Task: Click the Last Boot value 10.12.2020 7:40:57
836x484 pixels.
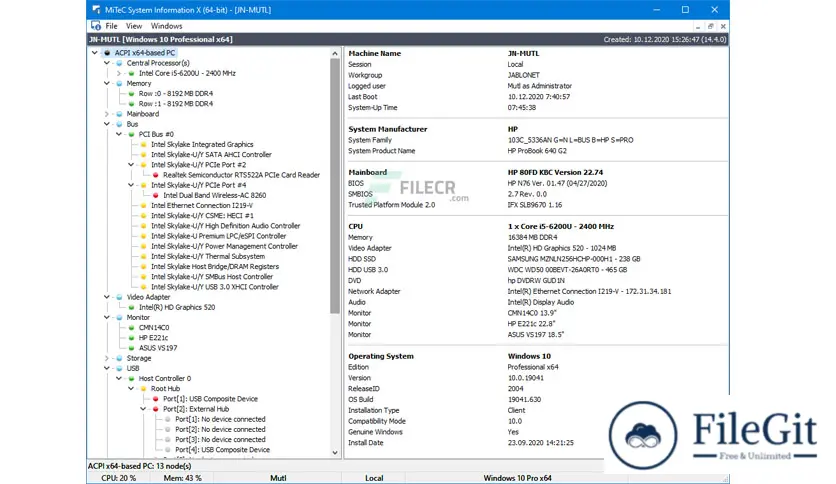Action: 538,97
